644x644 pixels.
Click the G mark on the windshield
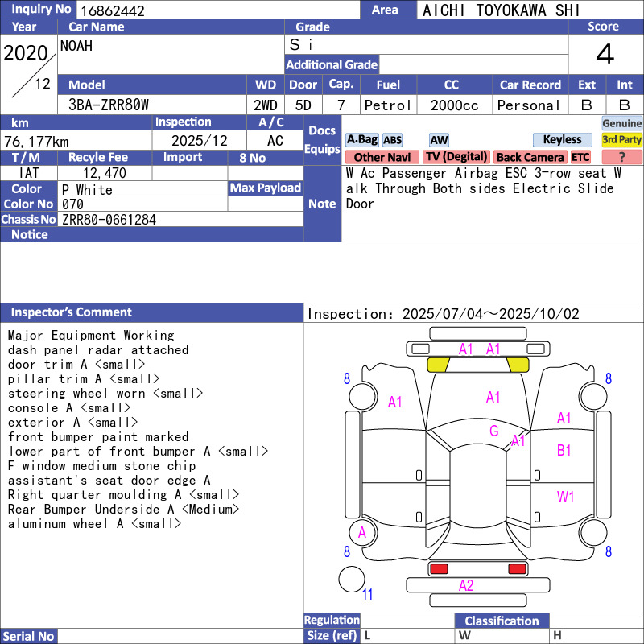494,431
